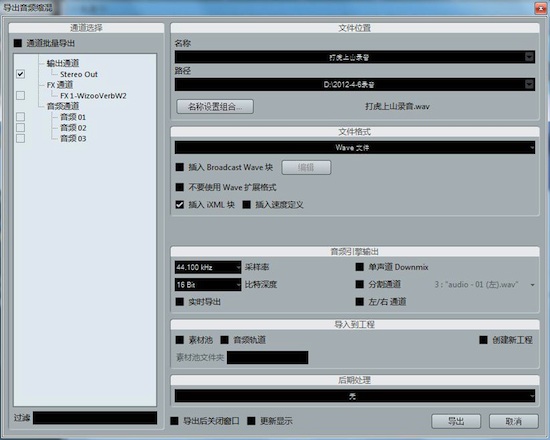Click the 导出 export button

coord(456,421)
